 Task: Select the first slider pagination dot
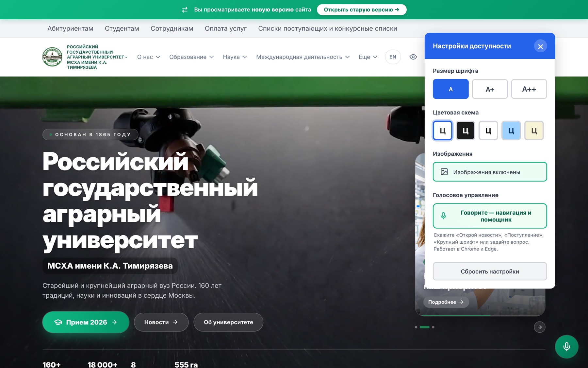click(x=416, y=327)
